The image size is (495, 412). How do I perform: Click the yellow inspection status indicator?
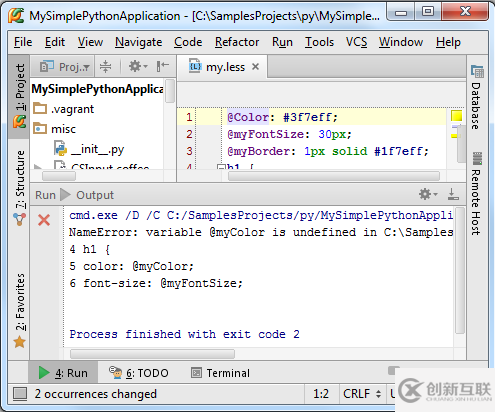point(456,116)
